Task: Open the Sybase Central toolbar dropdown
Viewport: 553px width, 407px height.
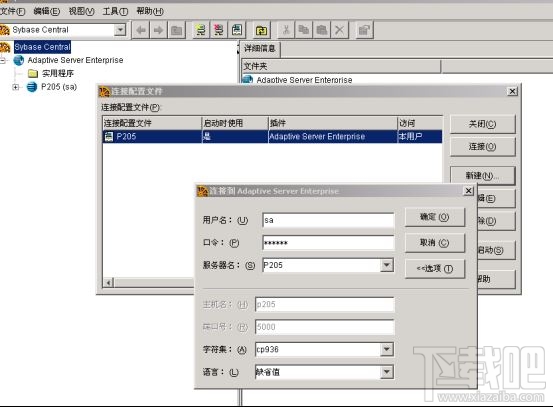Action: (x=120, y=30)
